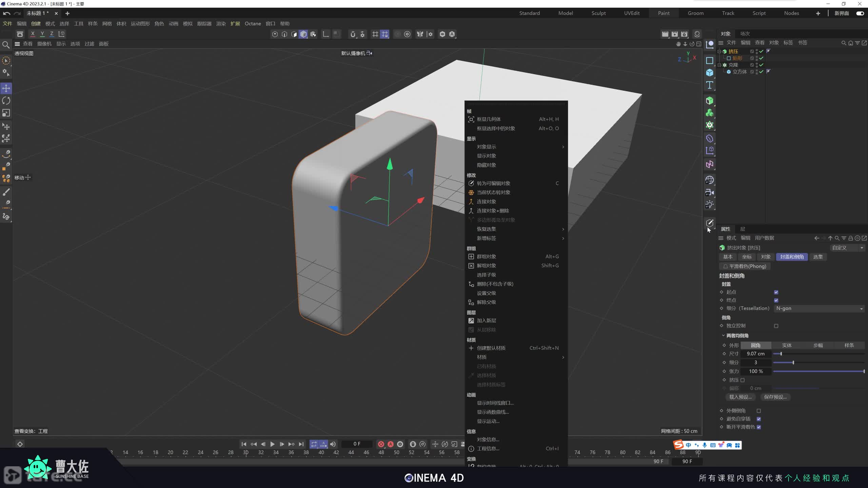Select the Rotate tool in left toolbar

click(x=6, y=101)
